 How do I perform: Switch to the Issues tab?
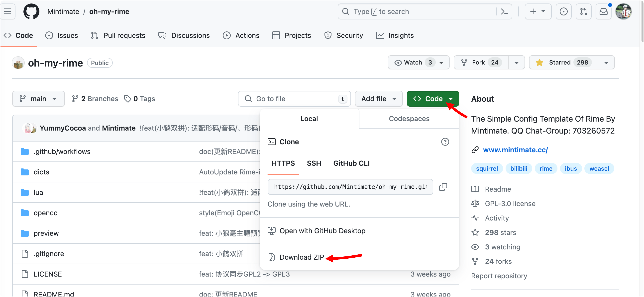point(62,35)
